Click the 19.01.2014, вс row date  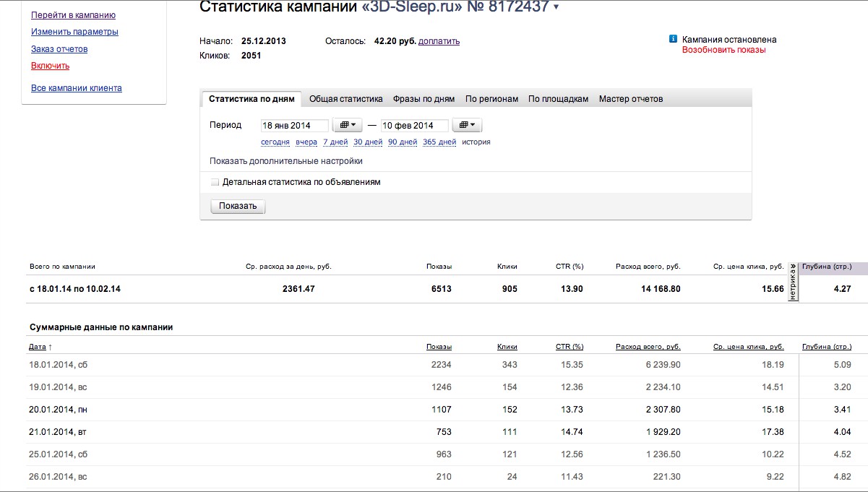tap(59, 387)
